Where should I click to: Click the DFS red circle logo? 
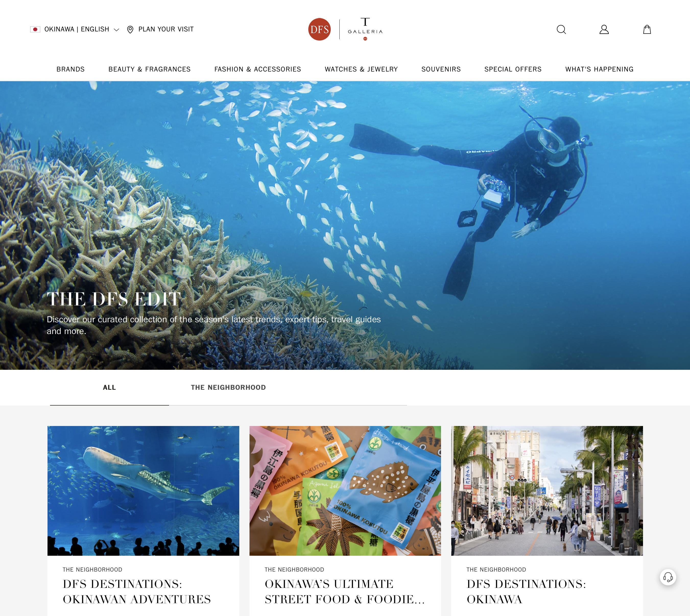click(x=319, y=29)
